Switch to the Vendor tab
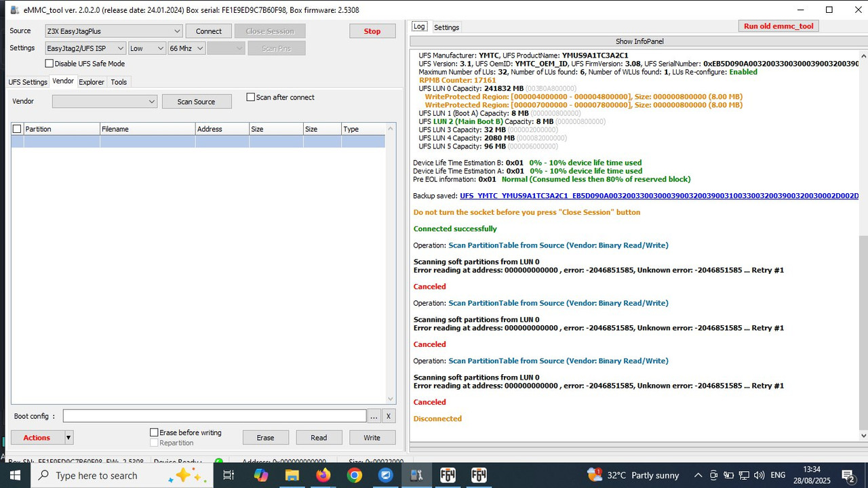 63,81
